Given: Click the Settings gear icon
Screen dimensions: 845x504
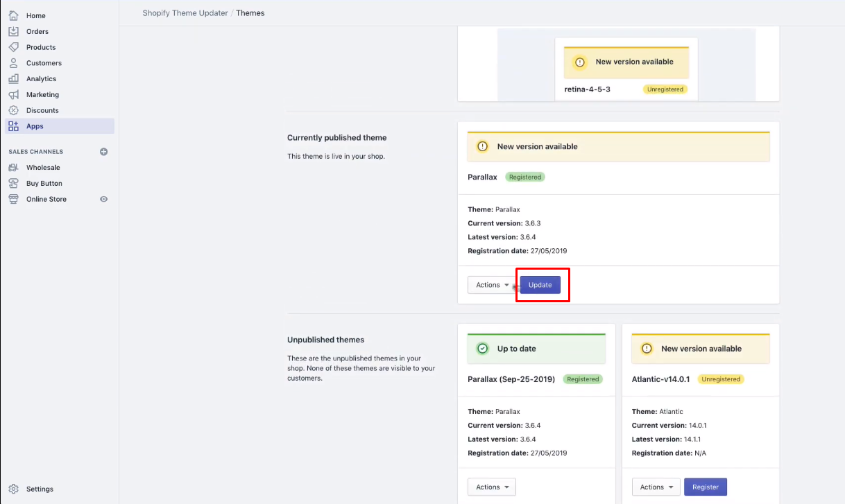Looking at the screenshot, I should tap(14, 489).
